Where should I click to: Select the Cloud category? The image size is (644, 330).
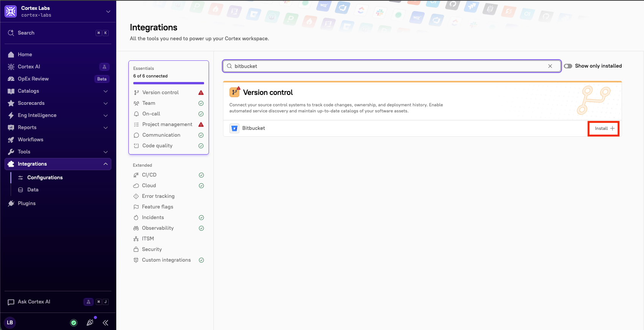tap(169, 186)
